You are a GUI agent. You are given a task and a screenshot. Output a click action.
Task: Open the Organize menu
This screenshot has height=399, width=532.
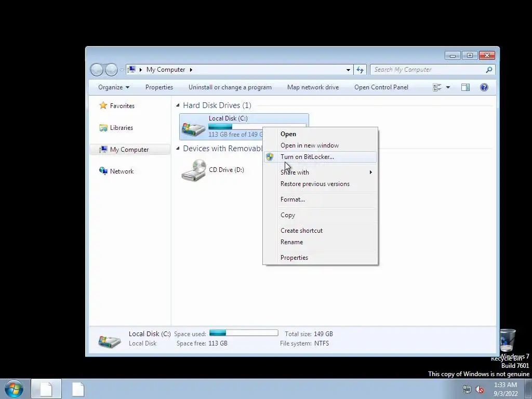coord(114,87)
